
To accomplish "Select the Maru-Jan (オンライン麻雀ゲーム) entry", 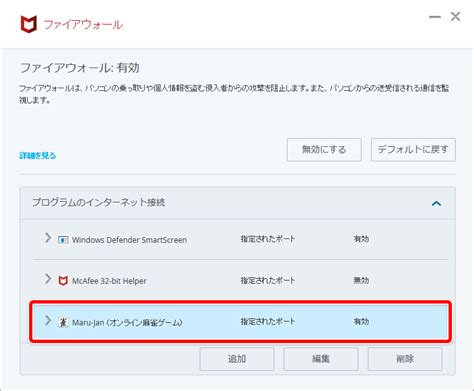I will (240, 322).
